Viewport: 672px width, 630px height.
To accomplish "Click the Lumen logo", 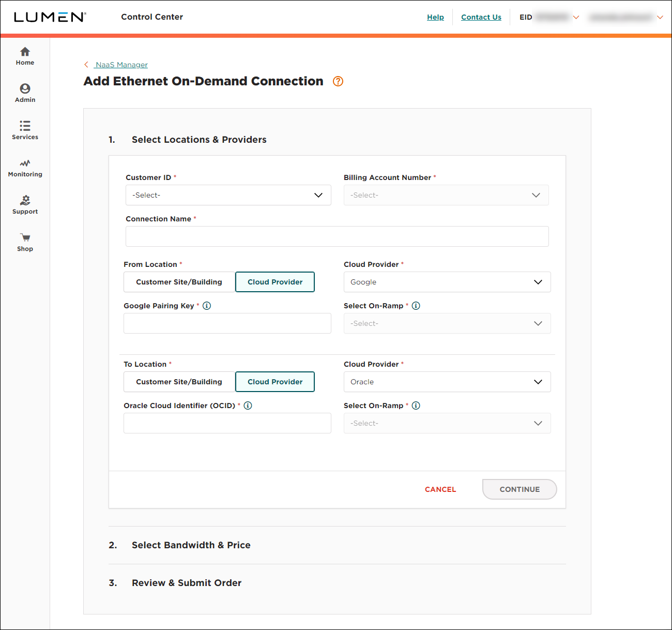I will (x=50, y=17).
